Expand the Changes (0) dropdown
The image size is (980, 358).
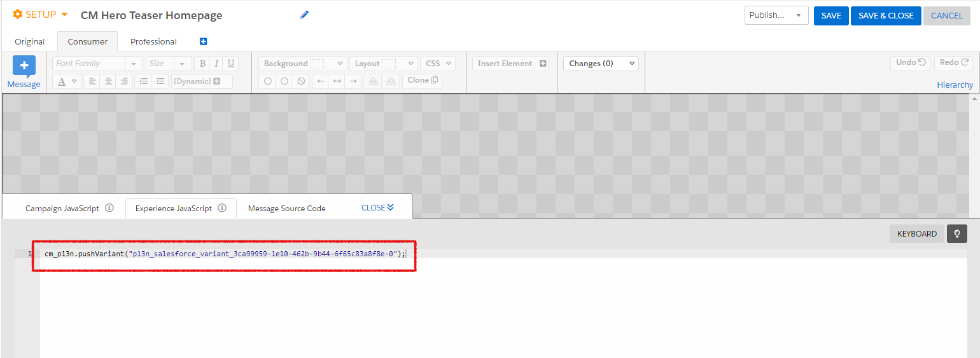click(x=601, y=64)
